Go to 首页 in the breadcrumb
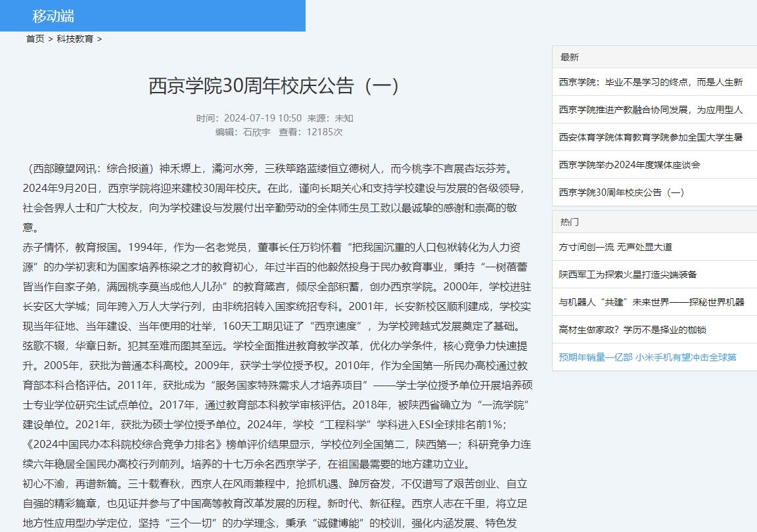 point(35,39)
